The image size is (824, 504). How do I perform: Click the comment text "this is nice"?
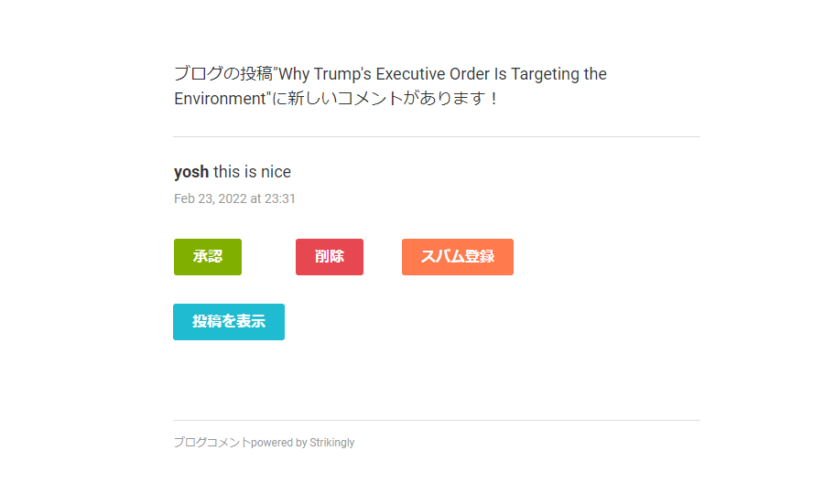(253, 172)
